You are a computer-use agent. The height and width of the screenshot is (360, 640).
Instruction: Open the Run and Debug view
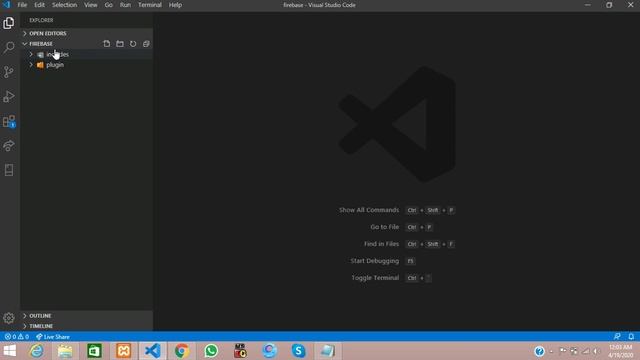click(x=9, y=97)
